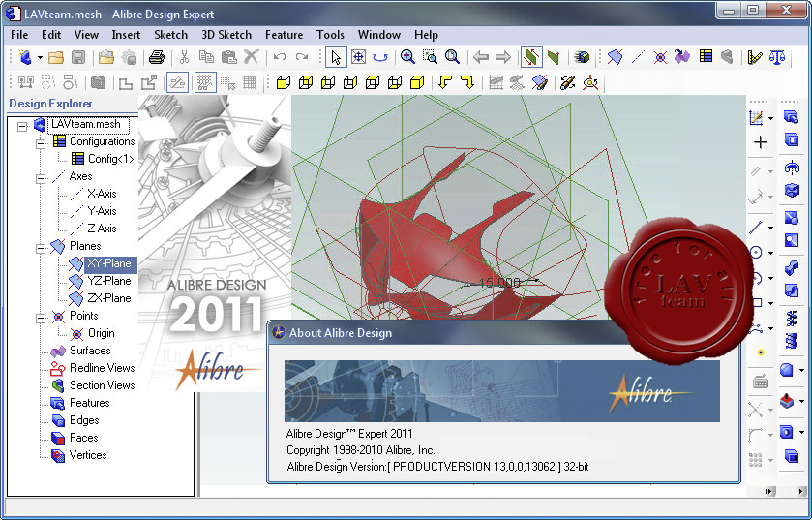This screenshot has height=520, width=812.
Task: Click the Insert Axis dashed-line icon
Action: point(638,57)
